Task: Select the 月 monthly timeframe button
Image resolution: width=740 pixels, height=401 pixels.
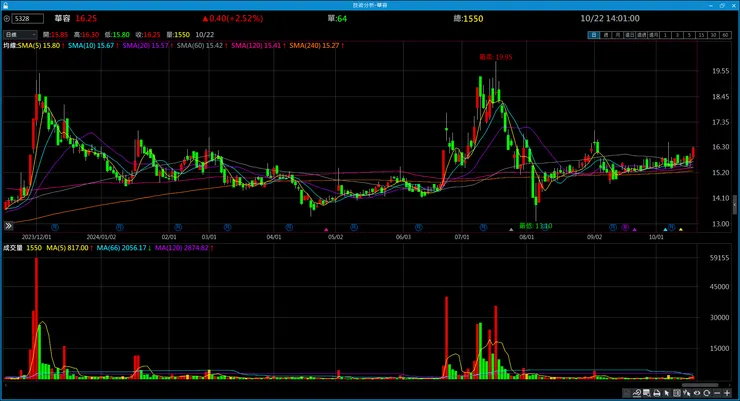Action: point(618,35)
